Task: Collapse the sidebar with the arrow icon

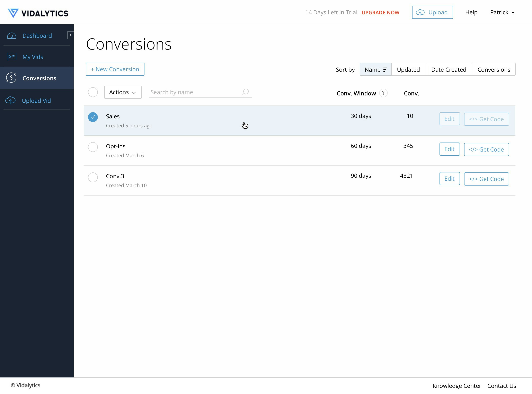Action: [71, 35]
